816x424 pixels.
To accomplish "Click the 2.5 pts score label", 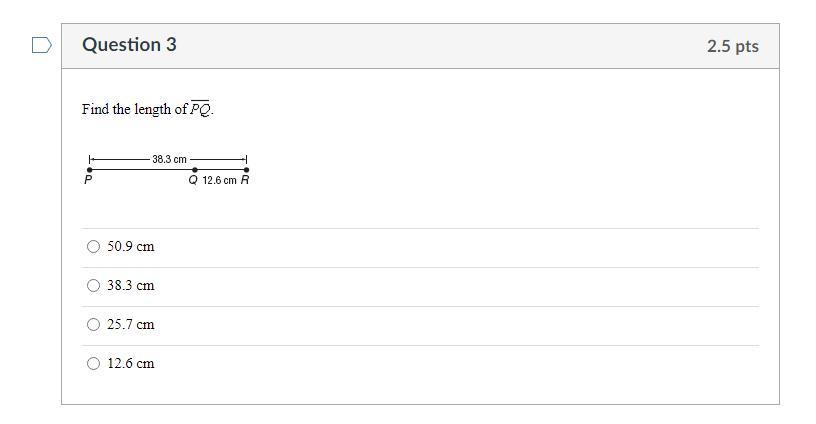I will (732, 46).
